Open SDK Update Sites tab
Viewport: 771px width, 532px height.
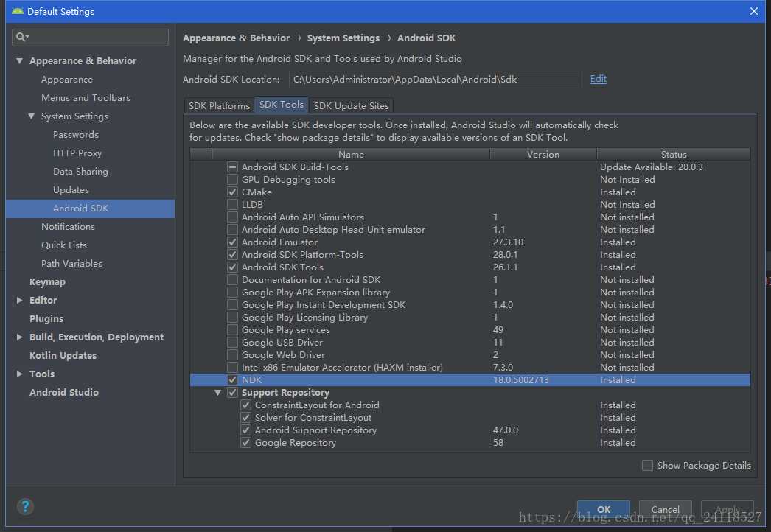tap(351, 105)
